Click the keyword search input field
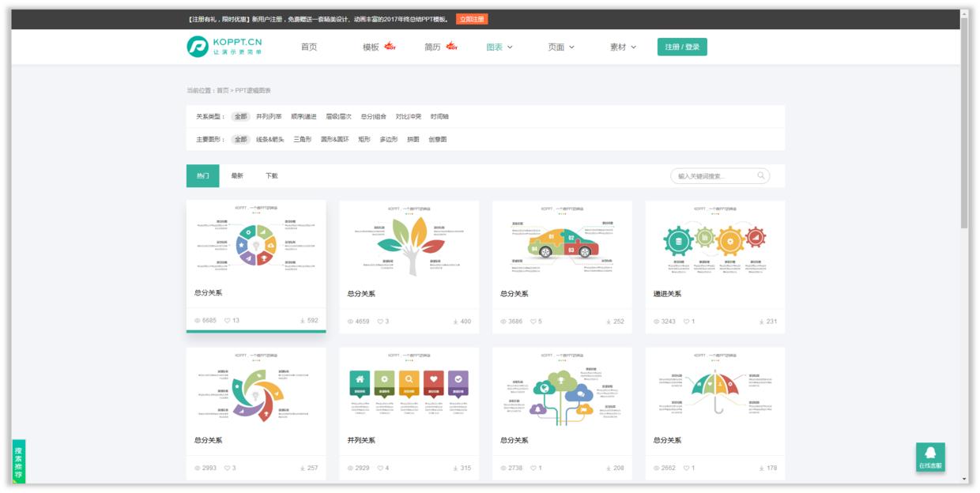This screenshot has height=493, width=980. pos(720,175)
